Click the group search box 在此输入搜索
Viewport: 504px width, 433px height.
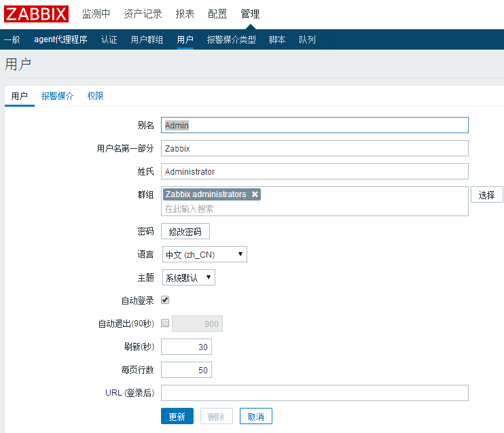click(x=314, y=209)
